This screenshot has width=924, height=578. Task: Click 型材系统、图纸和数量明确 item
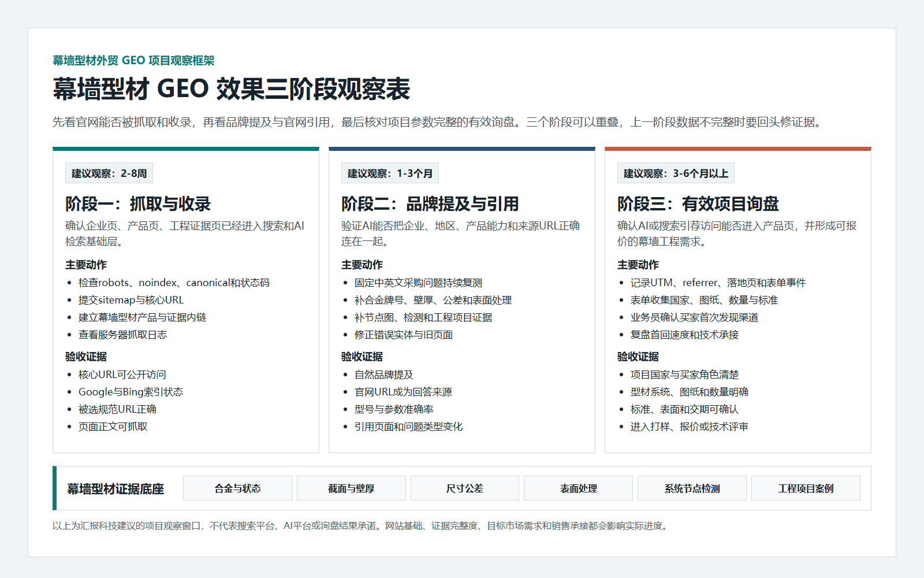pyautogui.click(x=690, y=392)
